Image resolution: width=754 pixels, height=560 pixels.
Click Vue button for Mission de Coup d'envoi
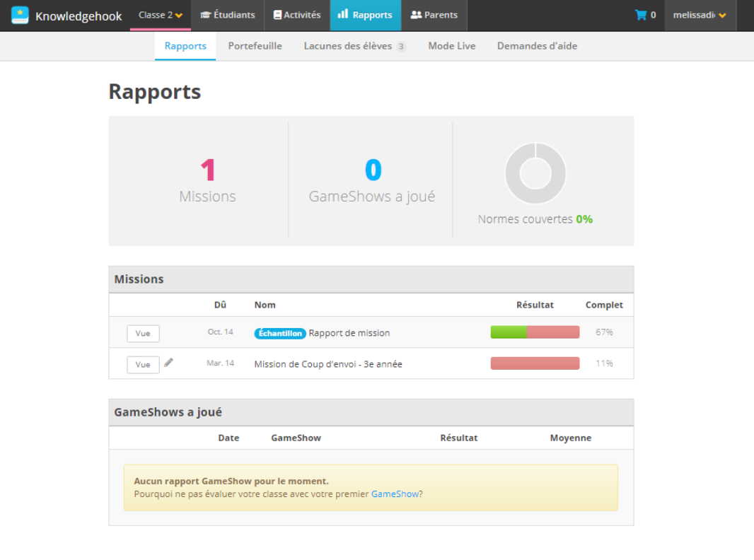point(143,364)
